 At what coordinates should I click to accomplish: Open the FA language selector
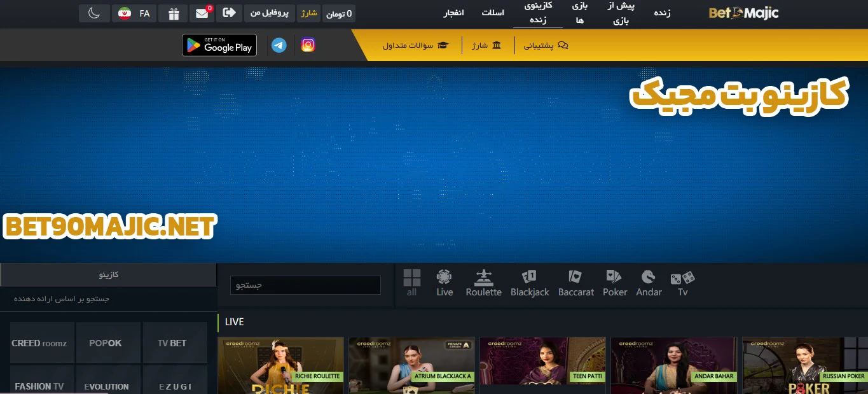click(x=135, y=13)
